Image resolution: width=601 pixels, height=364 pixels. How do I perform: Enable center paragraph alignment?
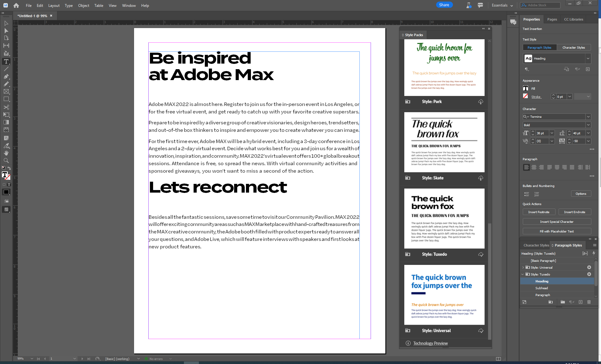coord(534,167)
